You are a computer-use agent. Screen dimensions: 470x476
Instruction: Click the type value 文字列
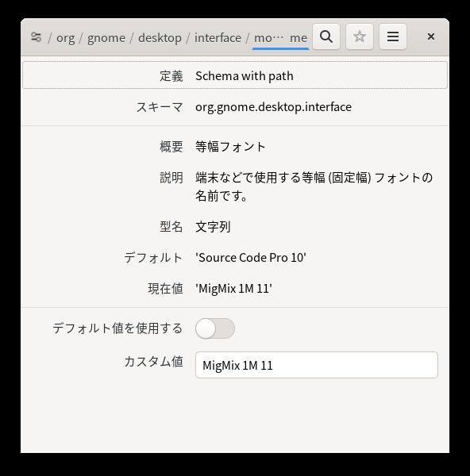(213, 227)
